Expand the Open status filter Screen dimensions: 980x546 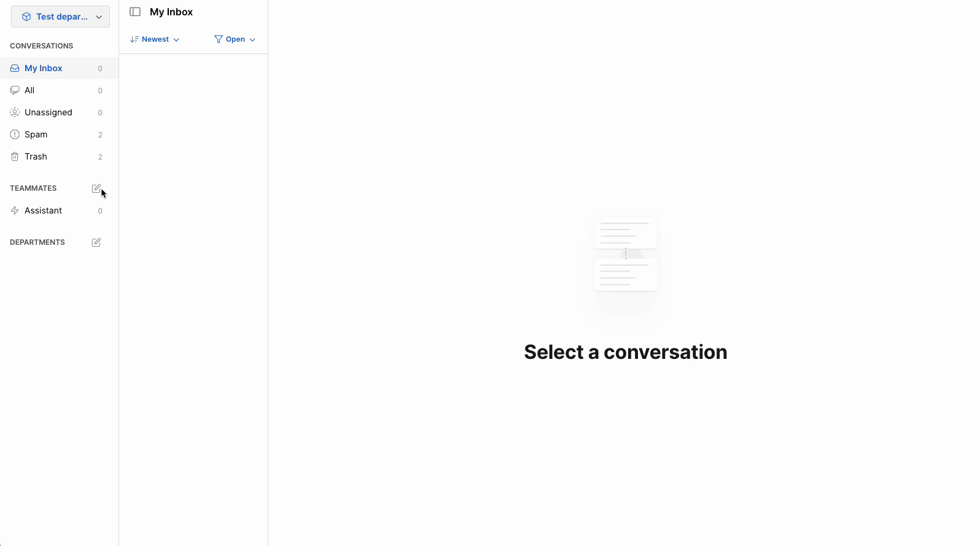click(x=235, y=39)
